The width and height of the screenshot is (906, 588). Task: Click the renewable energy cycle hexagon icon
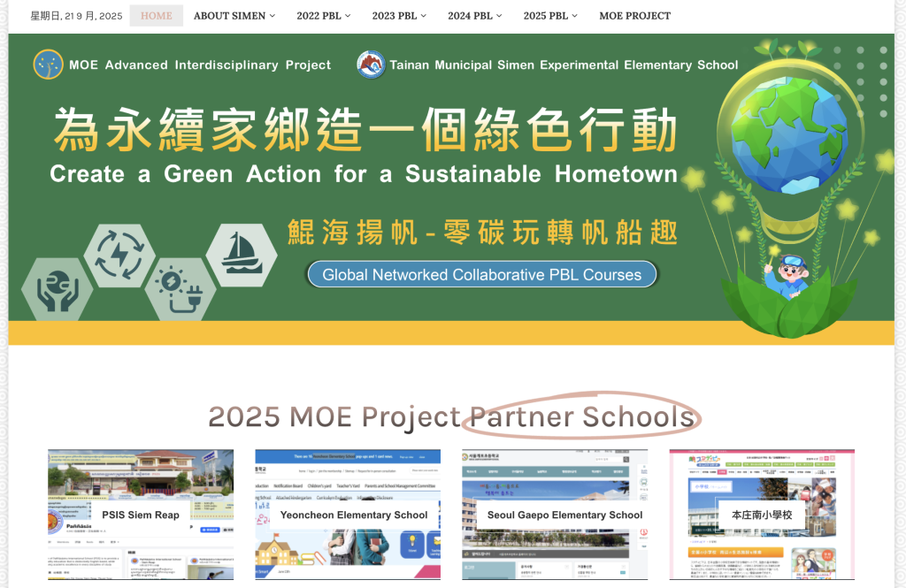pyautogui.click(x=119, y=256)
